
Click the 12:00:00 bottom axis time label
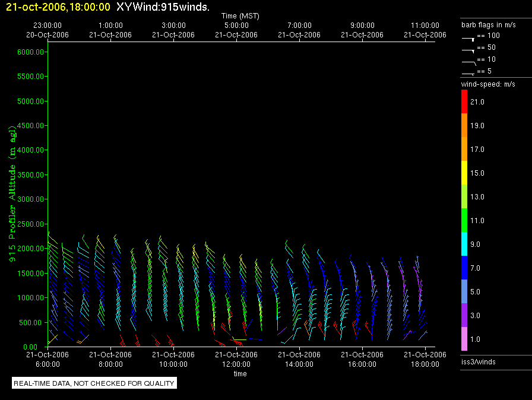pyautogui.click(x=236, y=364)
